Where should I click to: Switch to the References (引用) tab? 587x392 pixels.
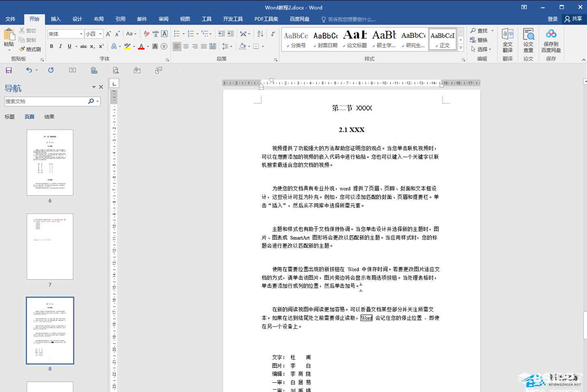(x=120, y=19)
